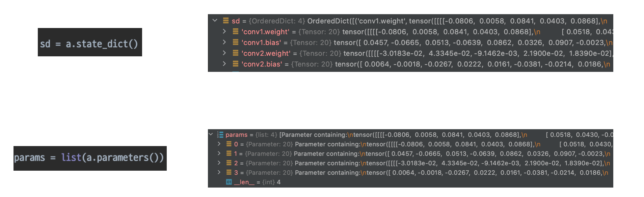
Task: Click the dict icon beside the sd variable
Action: 226,21
